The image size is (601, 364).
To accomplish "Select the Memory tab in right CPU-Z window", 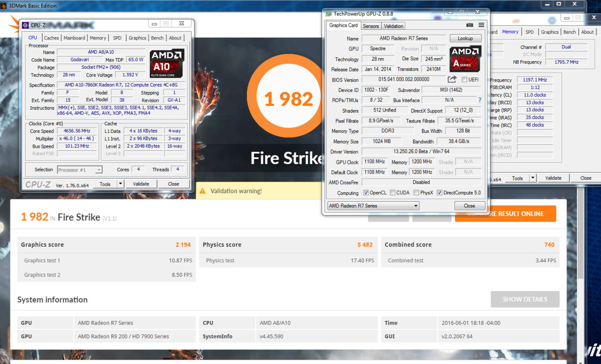I will [x=510, y=32].
